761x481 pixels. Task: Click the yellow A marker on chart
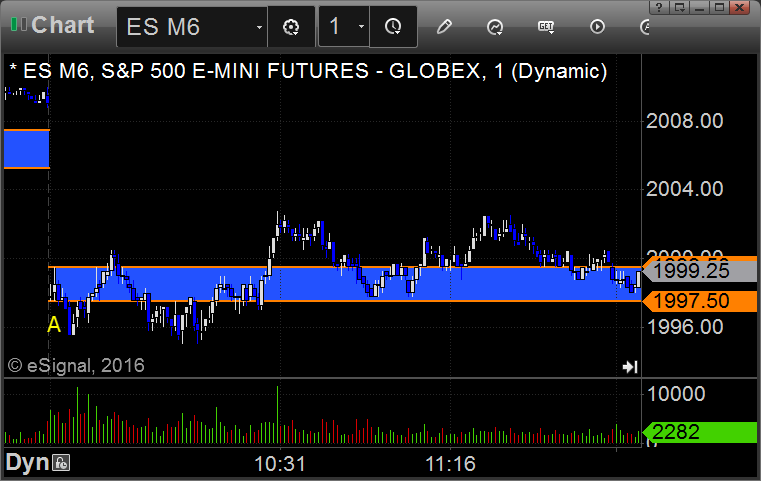click(x=54, y=325)
